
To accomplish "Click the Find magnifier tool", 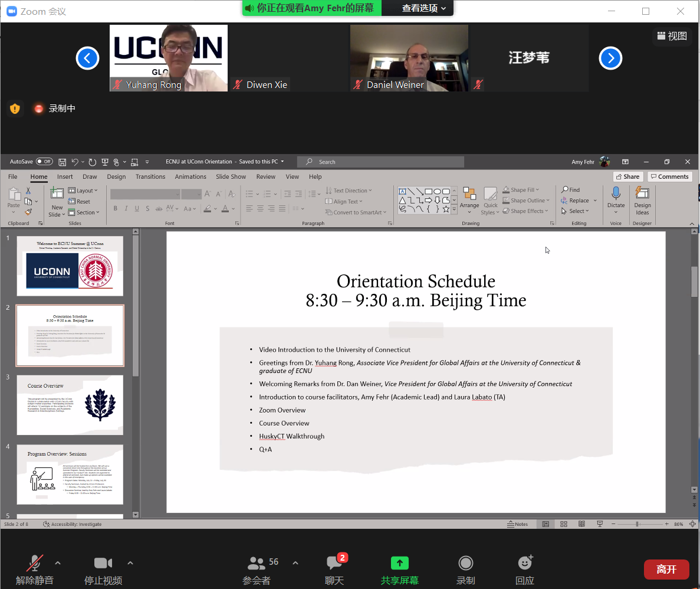I will (x=571, y=190).
